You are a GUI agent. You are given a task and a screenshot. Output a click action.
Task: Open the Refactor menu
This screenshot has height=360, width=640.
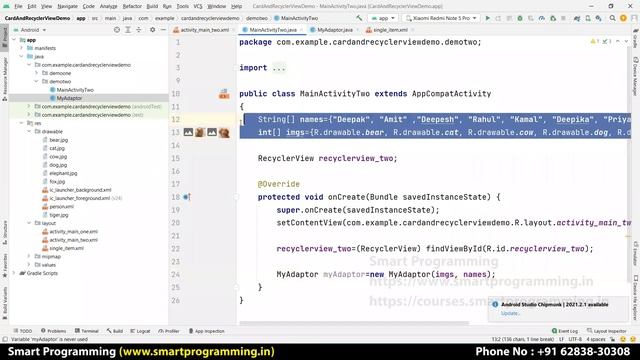[132, 6]
